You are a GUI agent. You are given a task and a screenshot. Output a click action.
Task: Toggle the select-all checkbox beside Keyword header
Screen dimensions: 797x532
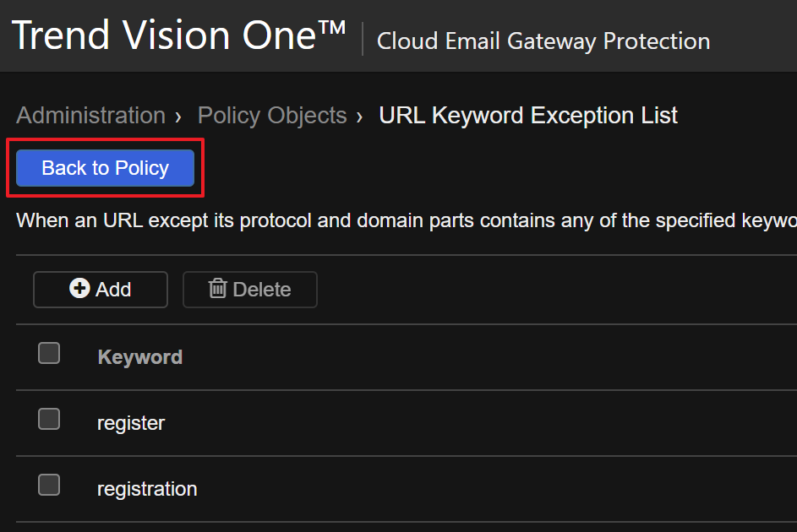tap(49, 353)
